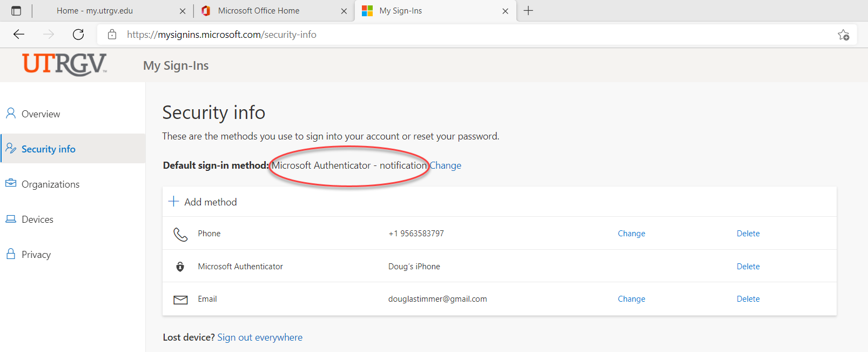
Task: Click the Phone handset icon
Action: tap(180, 234)
